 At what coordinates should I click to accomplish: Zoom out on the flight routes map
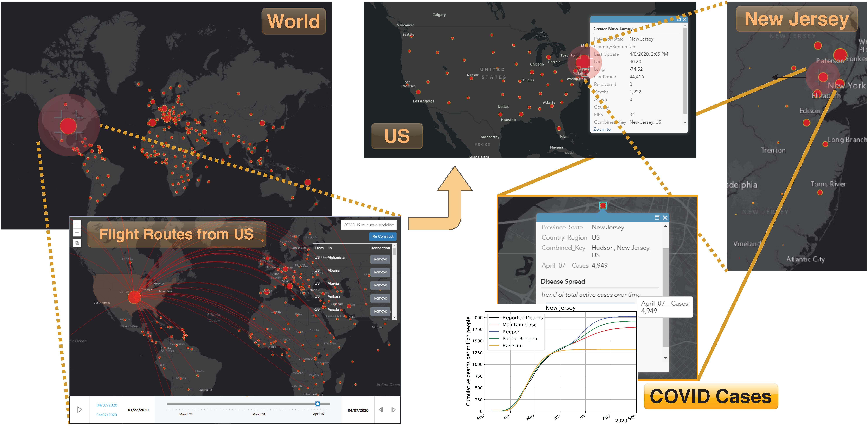[x=77, y=232]
